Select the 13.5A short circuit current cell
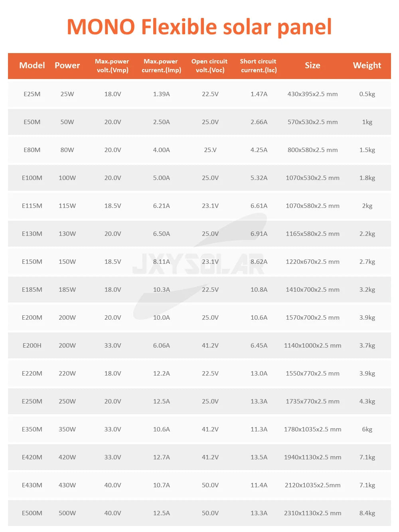399x532 pixels. point(259,457)
